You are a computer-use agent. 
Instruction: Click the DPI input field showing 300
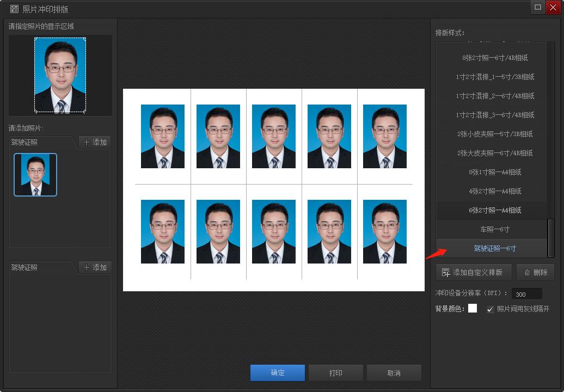click(526, 294)
